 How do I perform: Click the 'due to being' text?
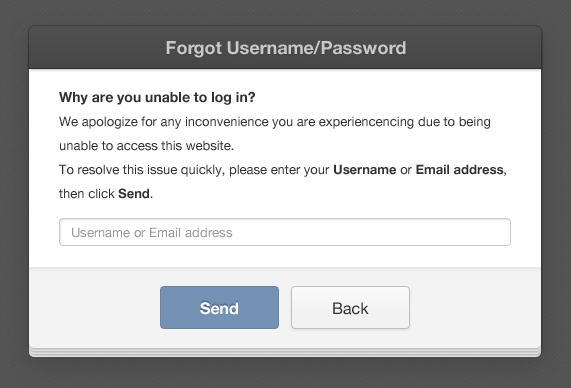pos(454,122)
